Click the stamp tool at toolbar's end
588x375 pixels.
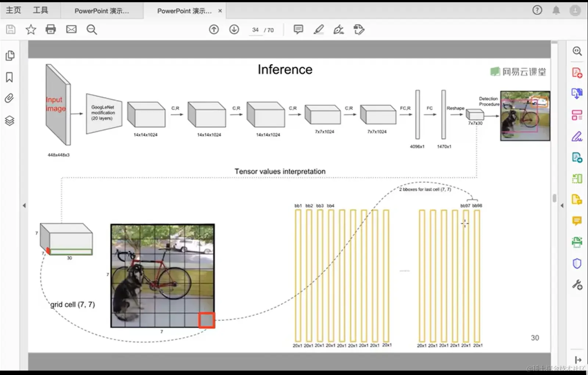pyautogui.click(x=359, y=29)
